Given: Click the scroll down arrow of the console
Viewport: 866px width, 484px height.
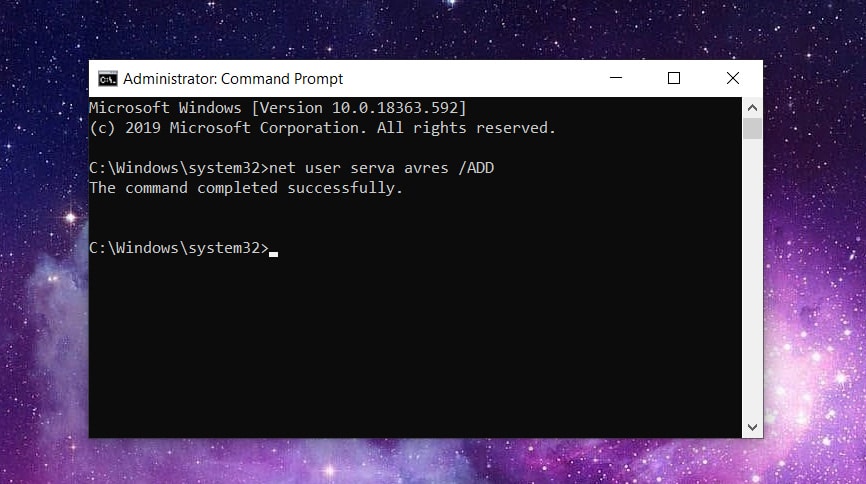Looking at the screenshot, I should tap(752, 427).
